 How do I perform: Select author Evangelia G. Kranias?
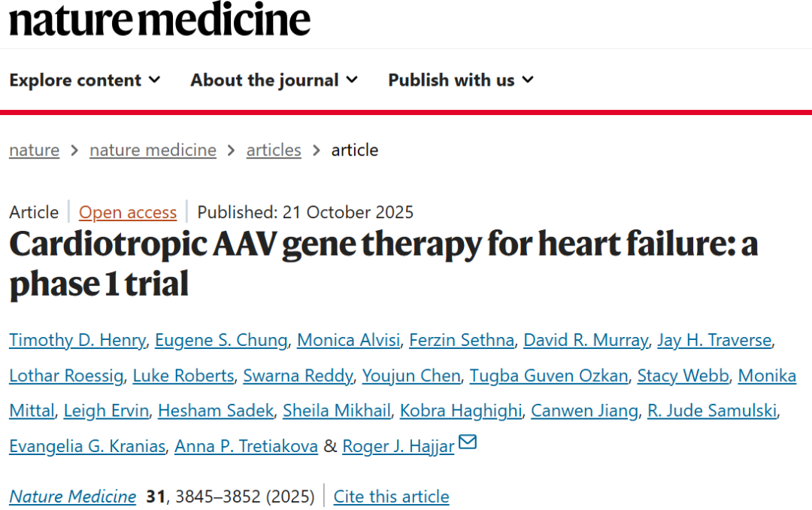pyautogui.click(x=87, y=446)
